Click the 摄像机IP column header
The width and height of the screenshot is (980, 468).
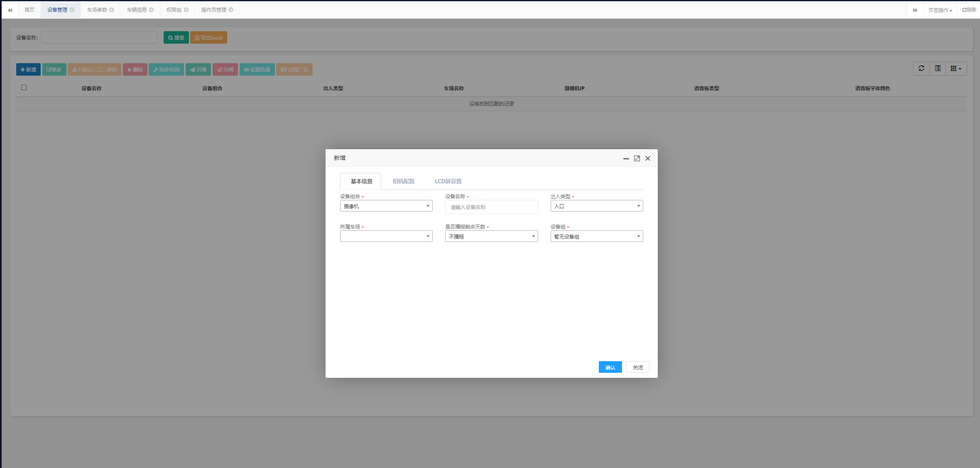tap(574, 88)
